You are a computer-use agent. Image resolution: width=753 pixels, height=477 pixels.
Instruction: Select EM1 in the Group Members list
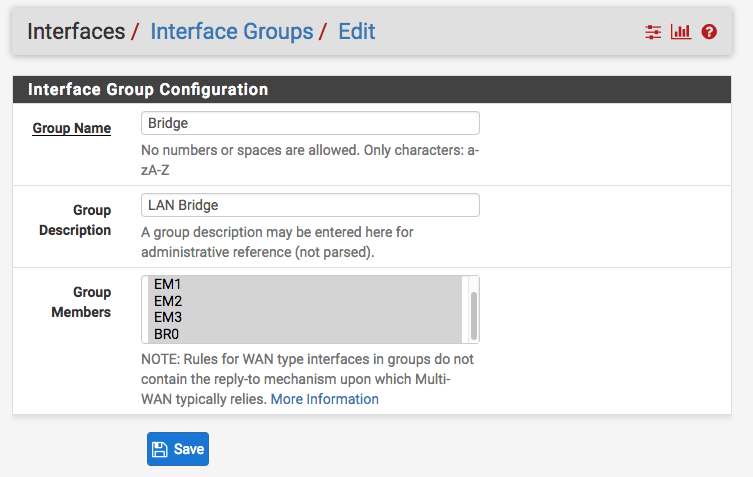(168, 285)
